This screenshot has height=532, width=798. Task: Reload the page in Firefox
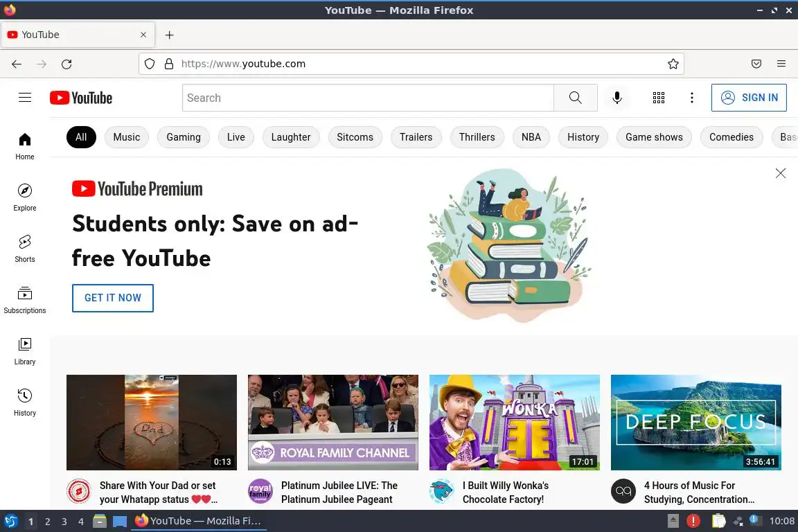pyautogui.click(x=66, y=64)
